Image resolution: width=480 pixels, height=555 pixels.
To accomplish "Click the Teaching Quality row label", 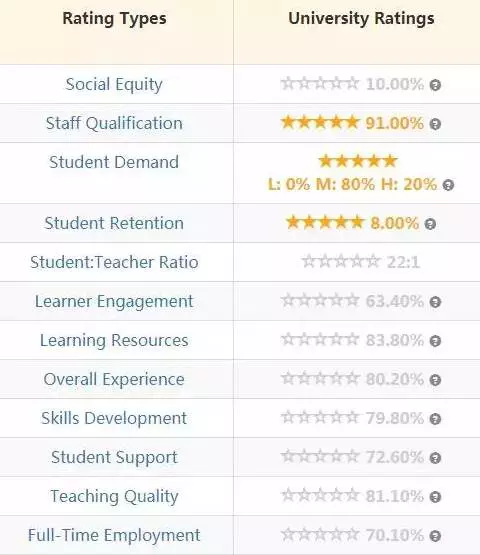I will click(114, 497).
